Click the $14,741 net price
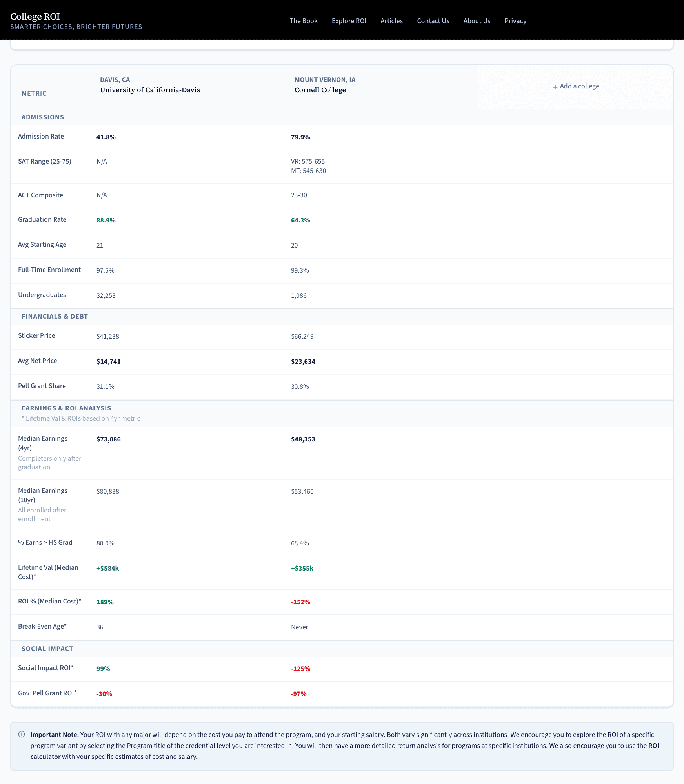The height and width of the screenshot is (784, 684). 109,361
